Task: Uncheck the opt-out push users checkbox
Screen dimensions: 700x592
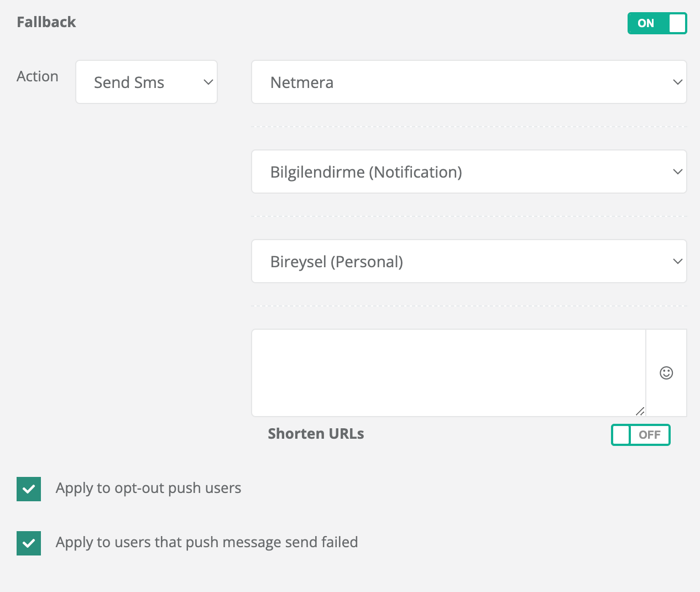Action: tap(29, 489)
